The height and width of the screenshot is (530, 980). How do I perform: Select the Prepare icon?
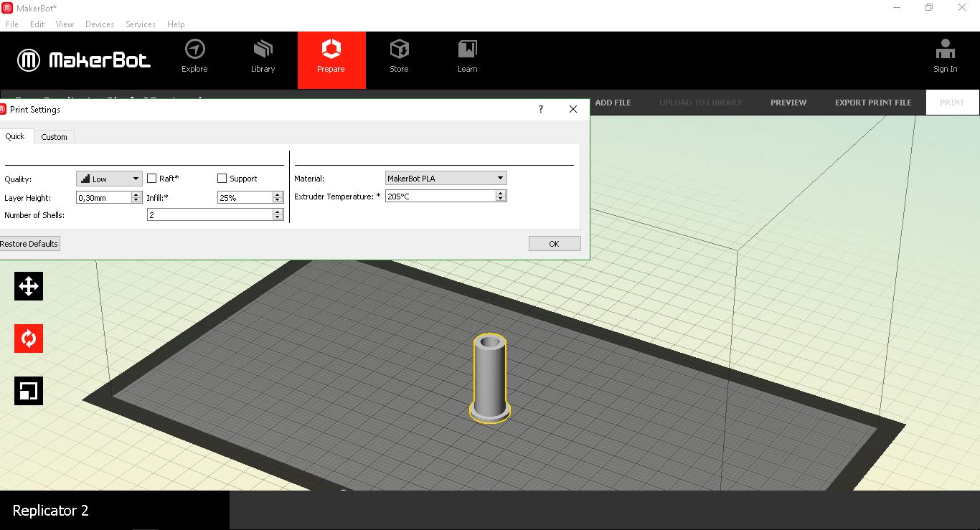331,49
